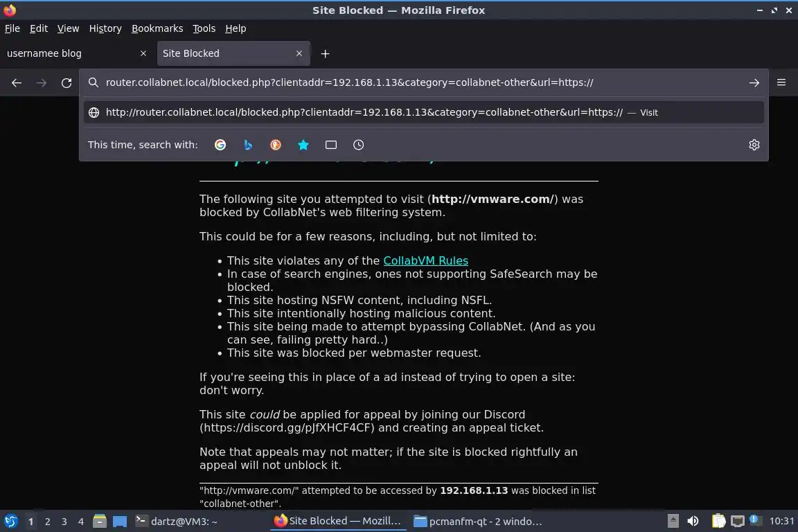
Task: Open the clipboard manager tray icon
Action: pyautogui.click(x=718, y=521)
